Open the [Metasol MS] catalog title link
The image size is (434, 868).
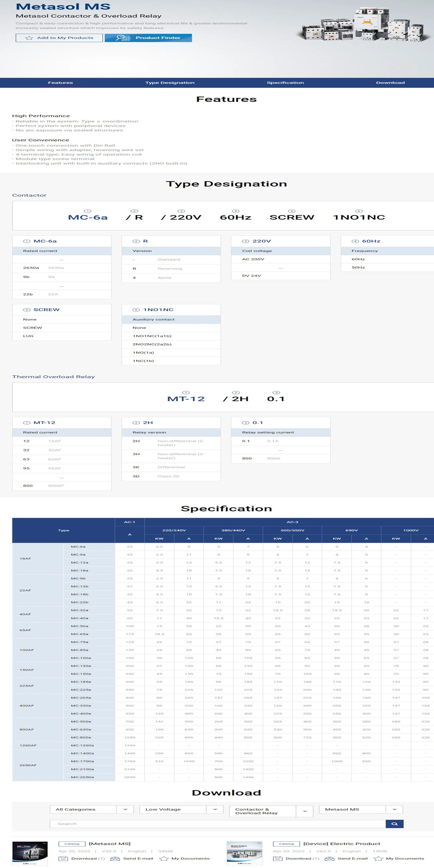coord(109,843)
